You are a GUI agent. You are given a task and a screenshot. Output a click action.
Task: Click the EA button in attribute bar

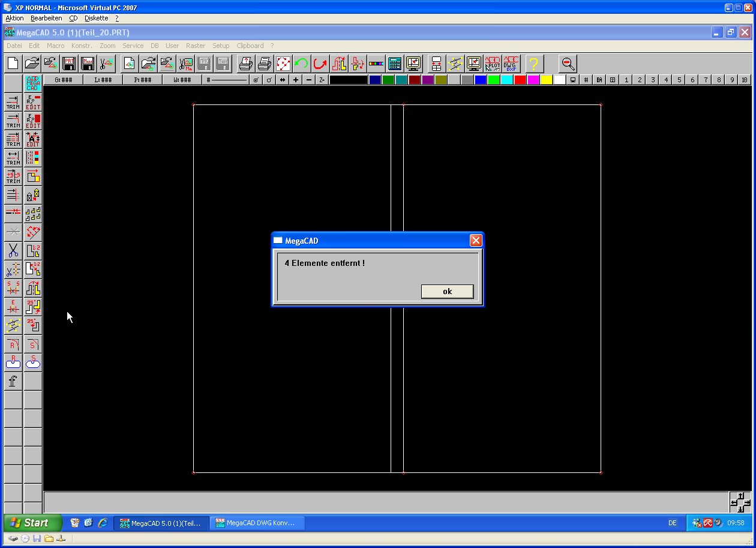coord(599,80)
